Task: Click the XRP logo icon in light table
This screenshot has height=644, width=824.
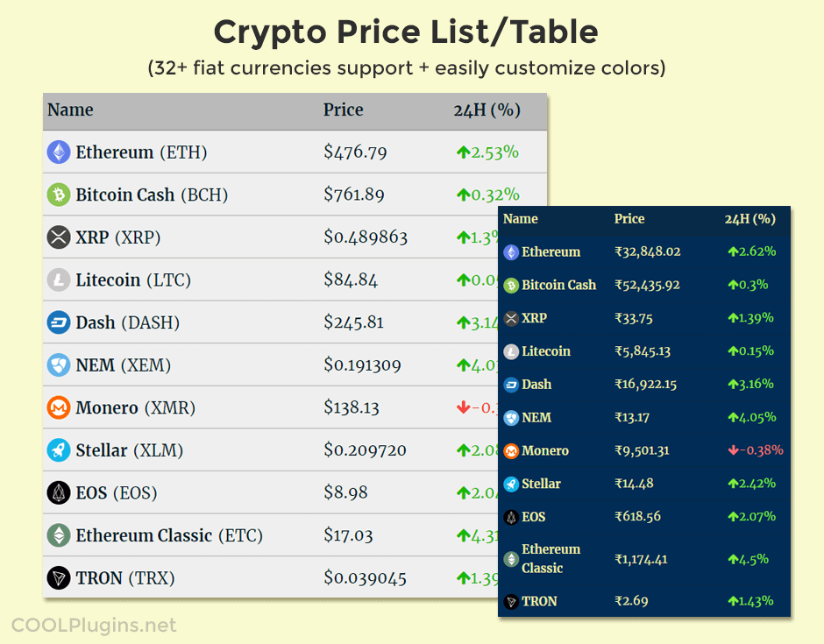Action: [x=59, y=237]
